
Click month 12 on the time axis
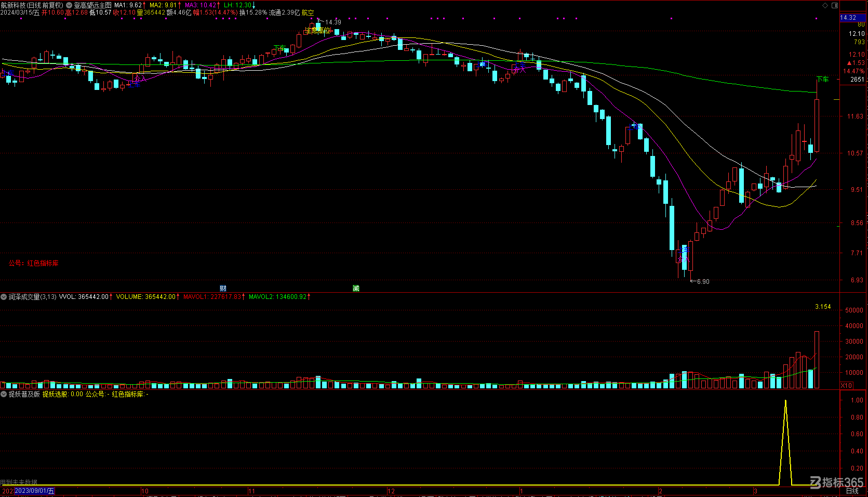click(x=391, y=491)
